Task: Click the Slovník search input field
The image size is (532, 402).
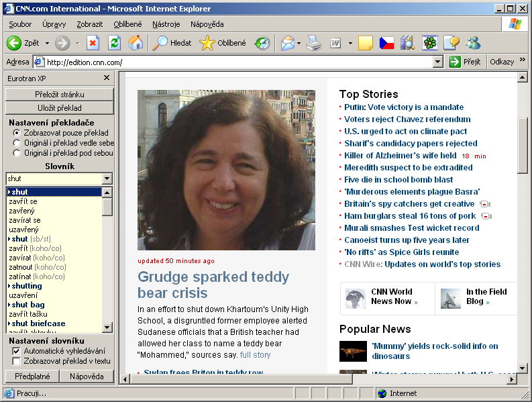Action: [x=54, y=179]
